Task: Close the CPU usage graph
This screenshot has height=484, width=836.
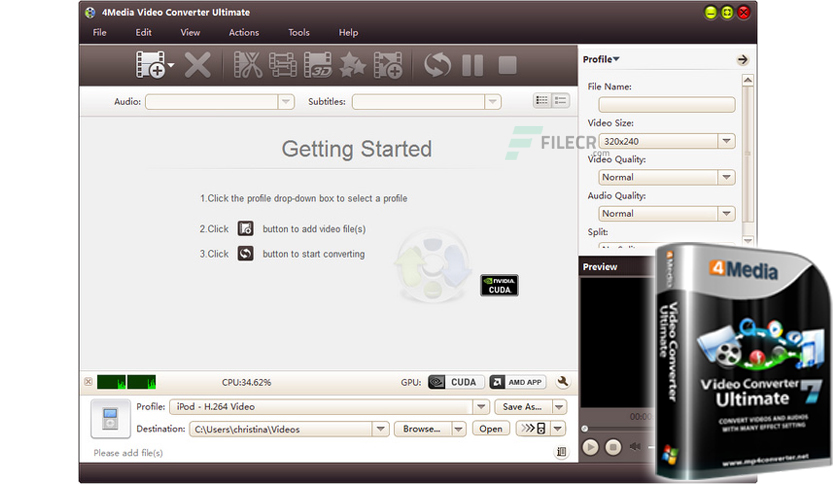Action: coord(89,382)
